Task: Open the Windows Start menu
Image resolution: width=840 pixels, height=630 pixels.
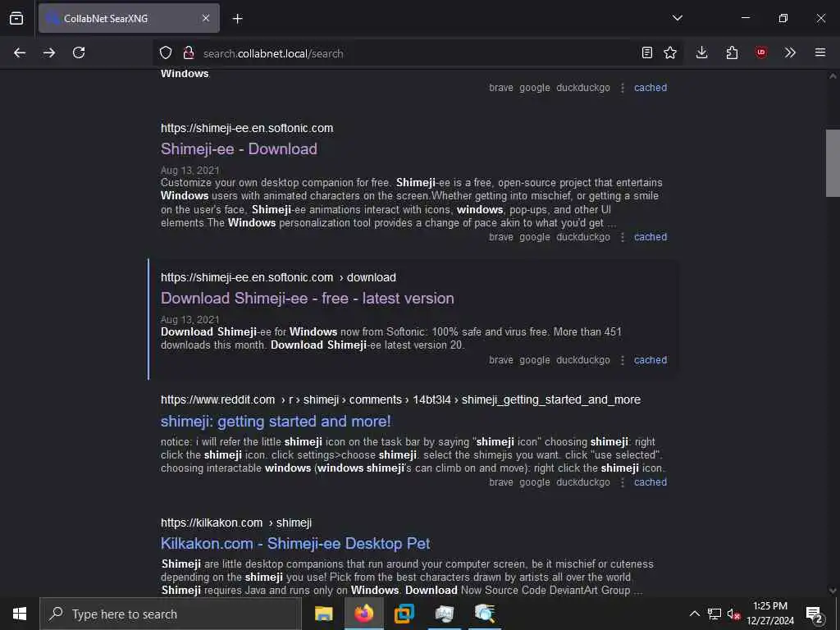Action: tap(20, 614)
